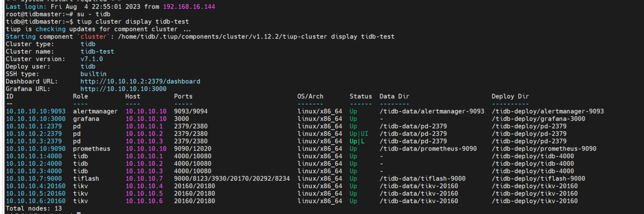
Task: Click the SSH type value builtin
Action: pyautogui.click(x=93, y=74)
